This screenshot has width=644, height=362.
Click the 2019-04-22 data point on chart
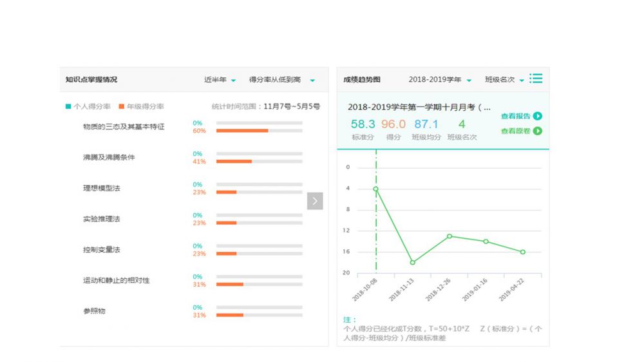coord(522,252)
